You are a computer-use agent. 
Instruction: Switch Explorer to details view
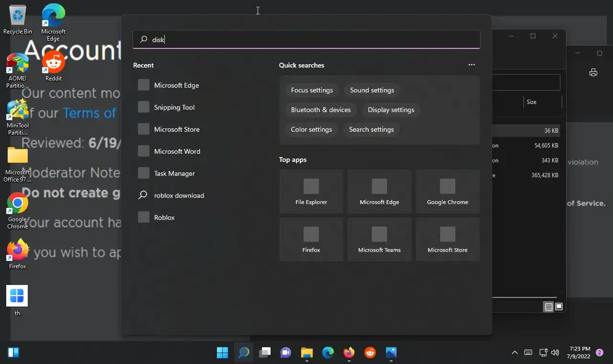(x=549, y=307)
